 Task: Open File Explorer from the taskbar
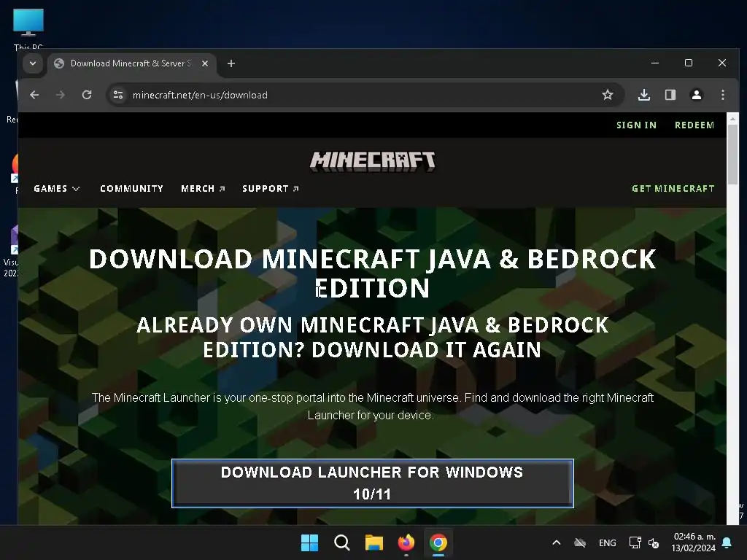pos(374,542)
